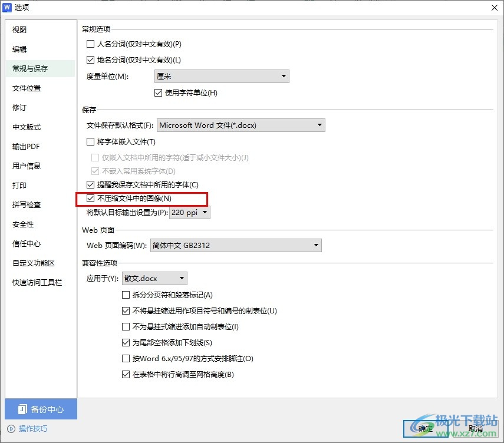Confirm settings with 确定 button
Screen dimensions: 504x443
(x=426, y=428)
